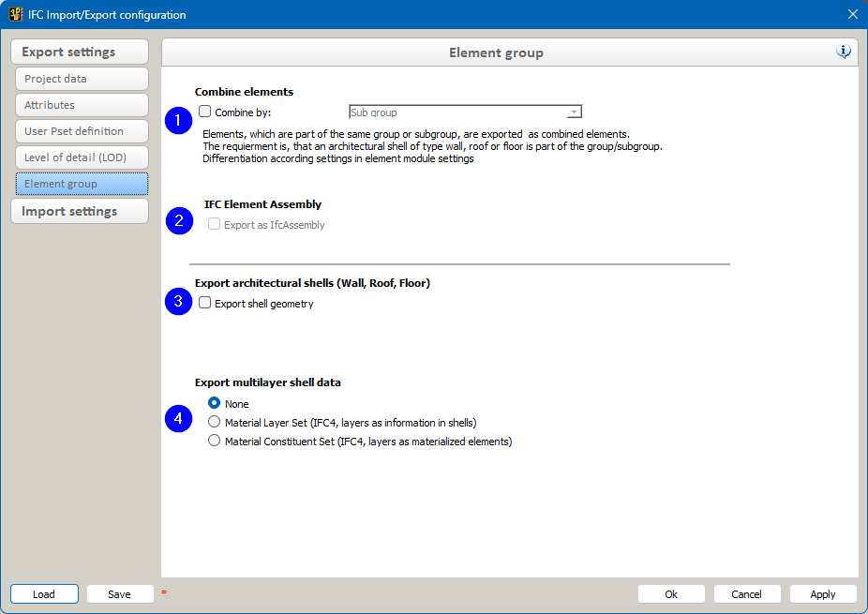Click the blue number 1 marker

point(178,121)
